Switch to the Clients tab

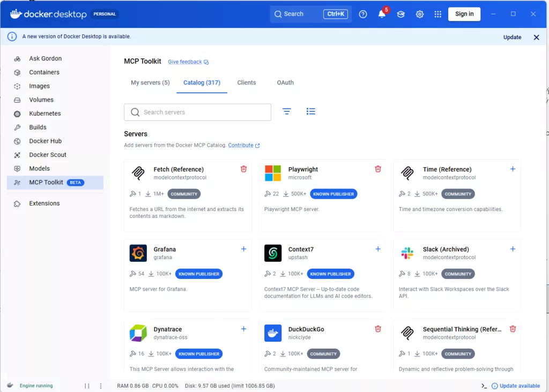(246, 82)
